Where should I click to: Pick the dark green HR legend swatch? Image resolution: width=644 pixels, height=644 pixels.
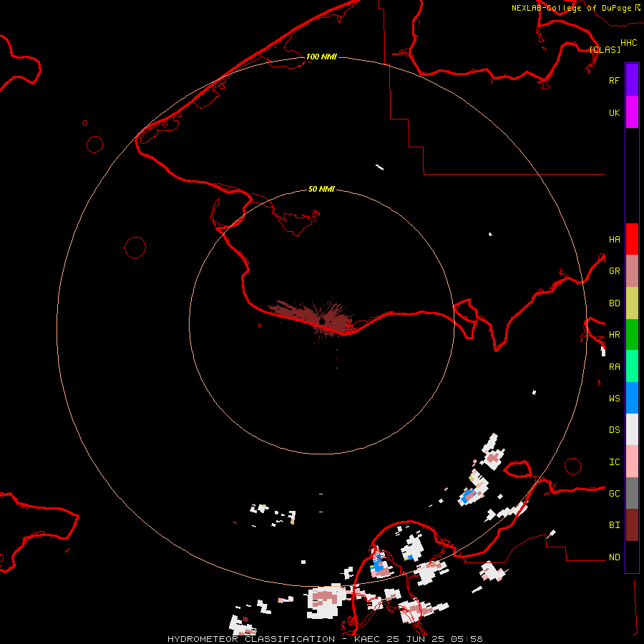[x=632, y=335]
